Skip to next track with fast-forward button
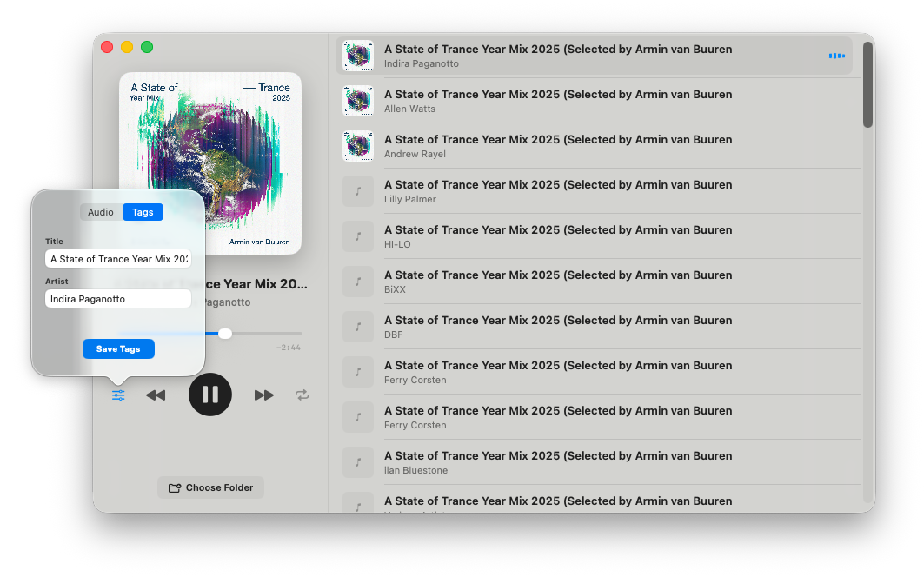The height and width of the screenshot is (577, 924). click(x=264, y=395)
